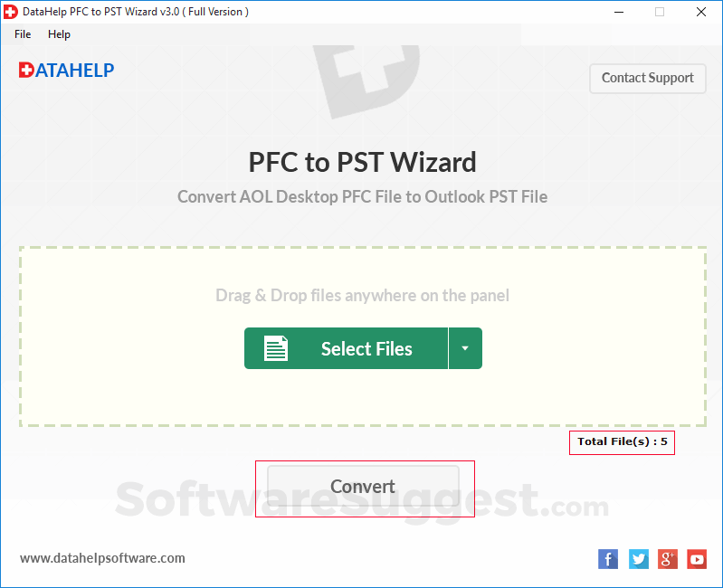
Task: Open the Twitter social icon
Action: pos(639,559)
